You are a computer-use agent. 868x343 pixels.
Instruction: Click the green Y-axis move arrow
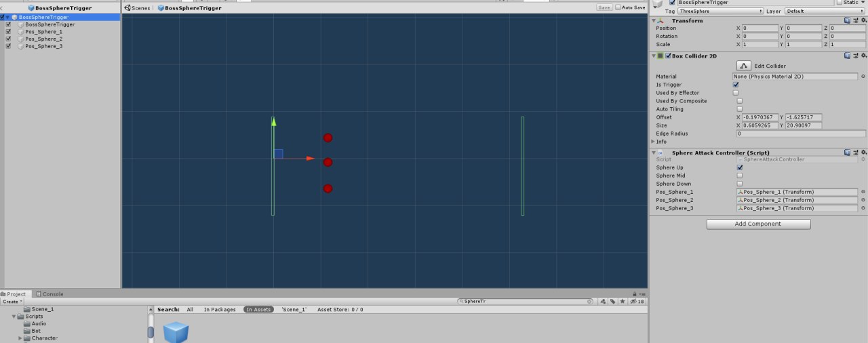pyautogui.click(x=273, y=121)
